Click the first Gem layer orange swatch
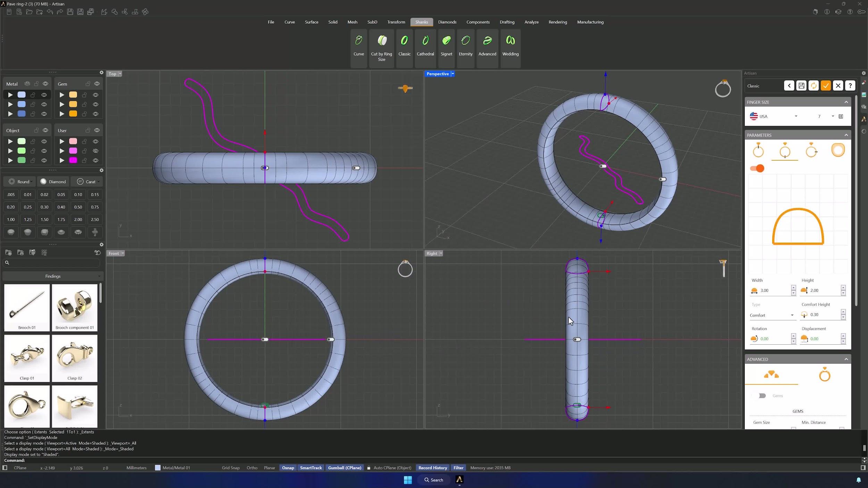Image resolution: width=868 pixels, height=488 pixels. pos(73,95)
